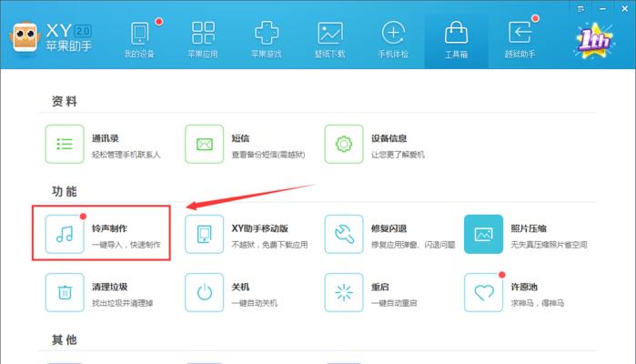Click the 修复闪退 wrench icon
Image resolution: width=636 pixels, height=364 pixels.
click(344, 234)
